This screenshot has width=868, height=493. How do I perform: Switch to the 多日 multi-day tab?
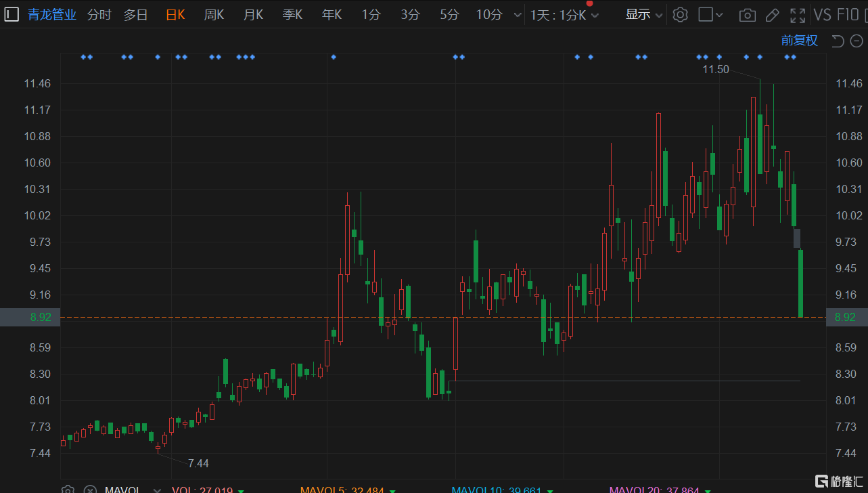(x=135, y=14)
